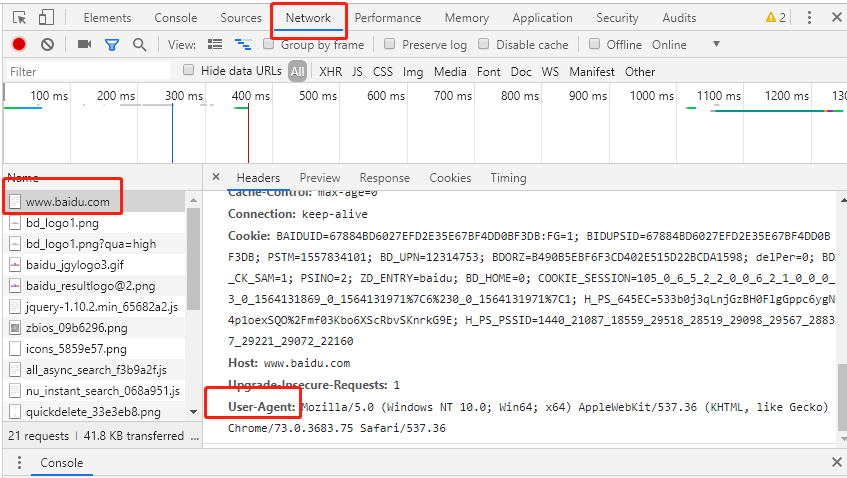The image size is (847, 478).
Task: Stop recording network log (red circle)
Action: (19, 44)
